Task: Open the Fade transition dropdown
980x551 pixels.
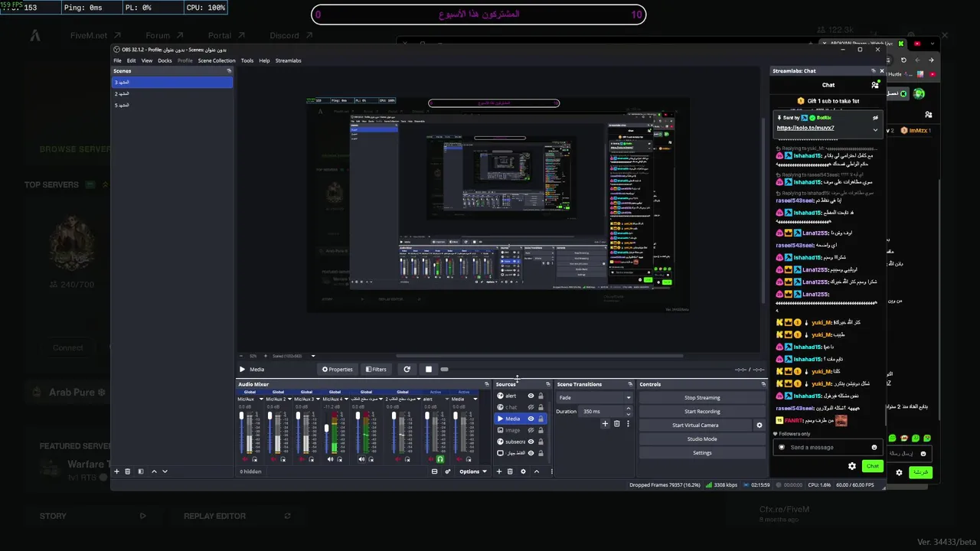Action: [x=595, y=398]
